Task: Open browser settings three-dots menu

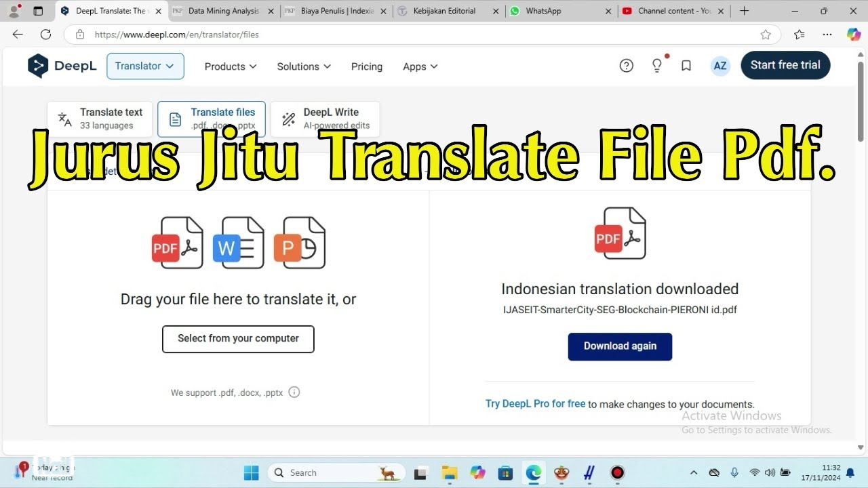Action: coord(827,35)
